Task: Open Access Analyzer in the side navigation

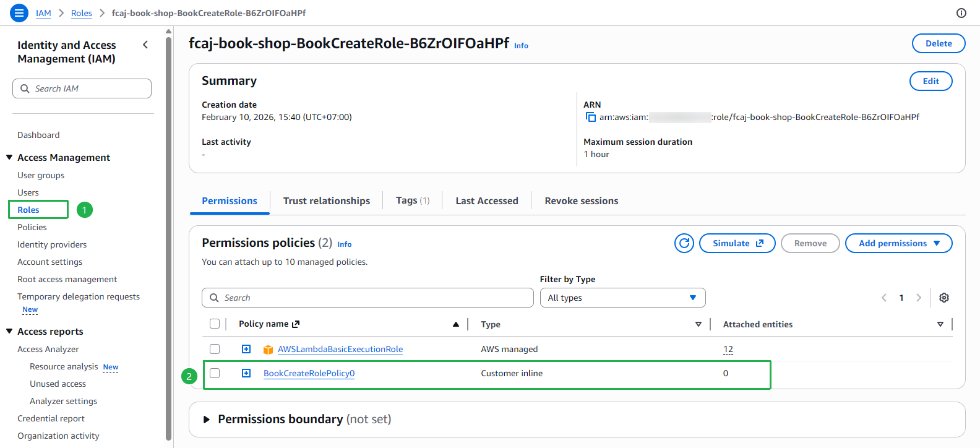Action: (48, 349)
